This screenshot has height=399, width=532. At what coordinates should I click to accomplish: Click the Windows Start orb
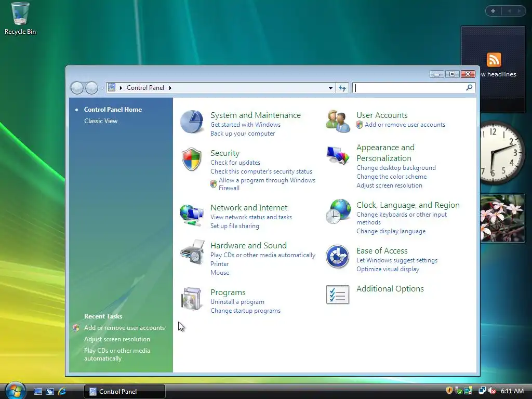coord(15,391)
